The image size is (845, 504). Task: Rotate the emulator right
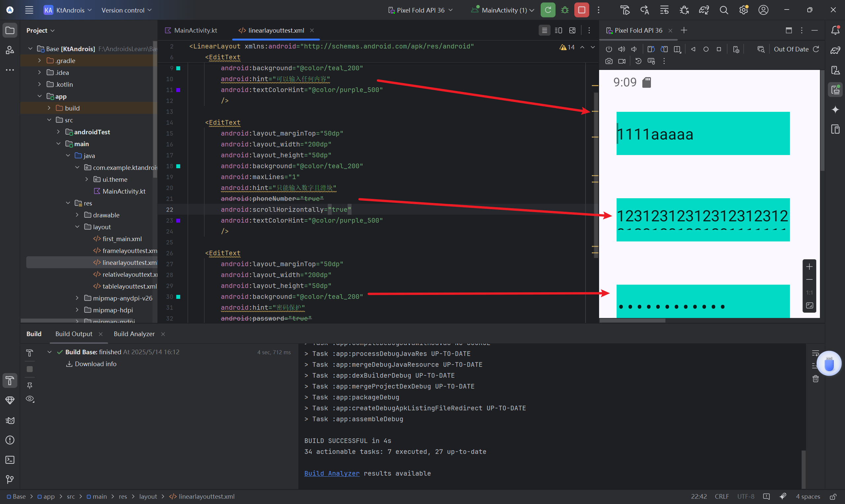[664, 49]
